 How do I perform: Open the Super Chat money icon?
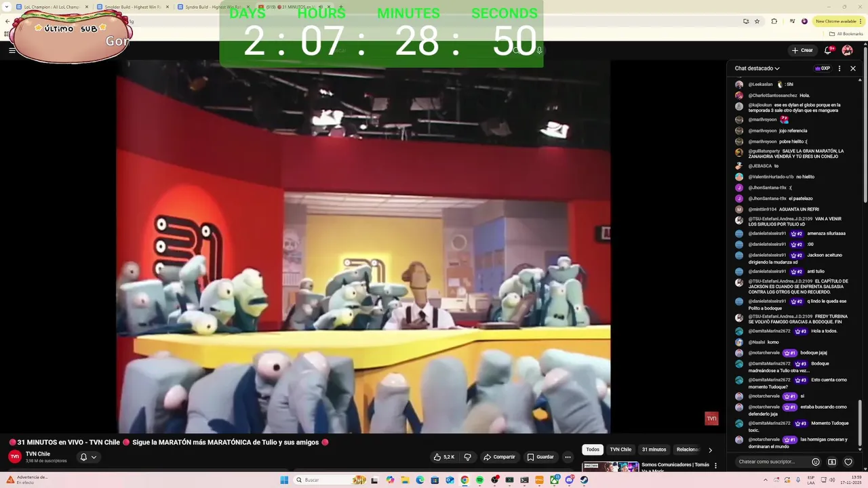click(x=832, y=462)
